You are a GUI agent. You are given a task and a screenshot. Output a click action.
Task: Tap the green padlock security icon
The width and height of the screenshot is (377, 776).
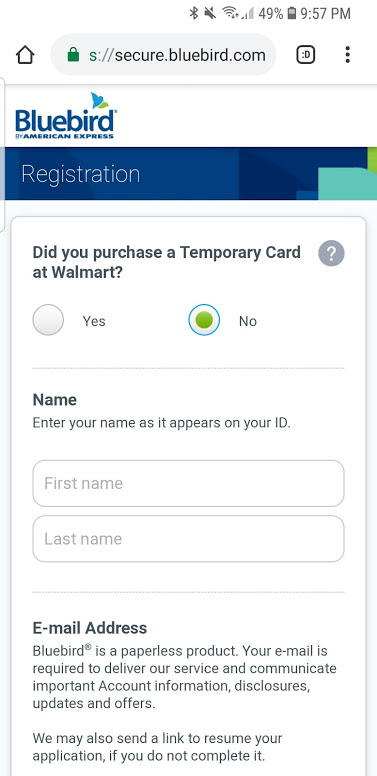[x=73, y=54]
